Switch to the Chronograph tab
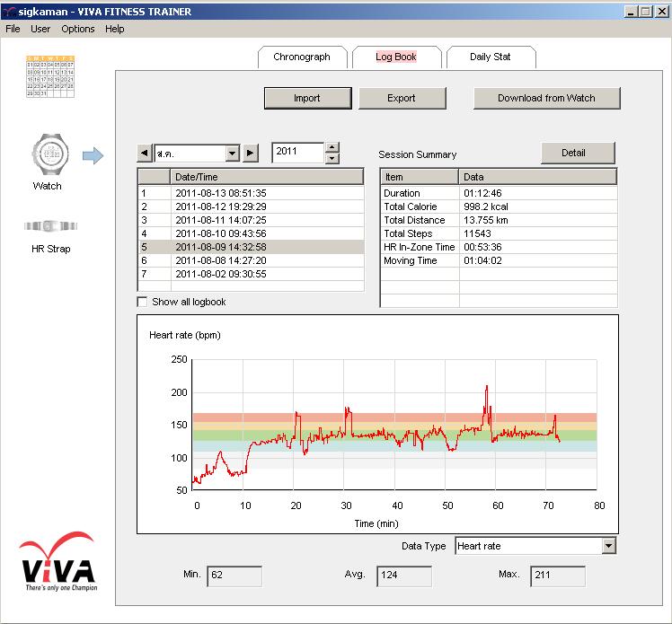This screenshot has height=624, width=672. (301, 57)
